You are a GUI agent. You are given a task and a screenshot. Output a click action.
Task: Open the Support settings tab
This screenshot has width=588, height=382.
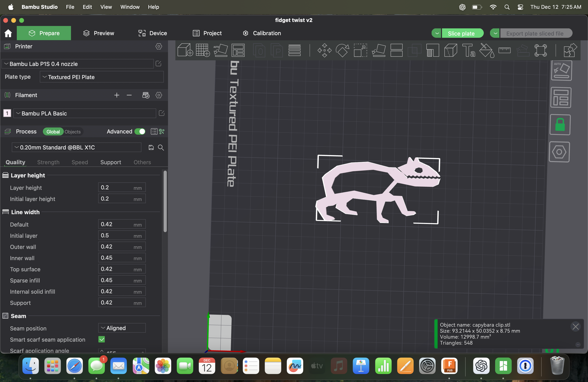click(111, 162)
